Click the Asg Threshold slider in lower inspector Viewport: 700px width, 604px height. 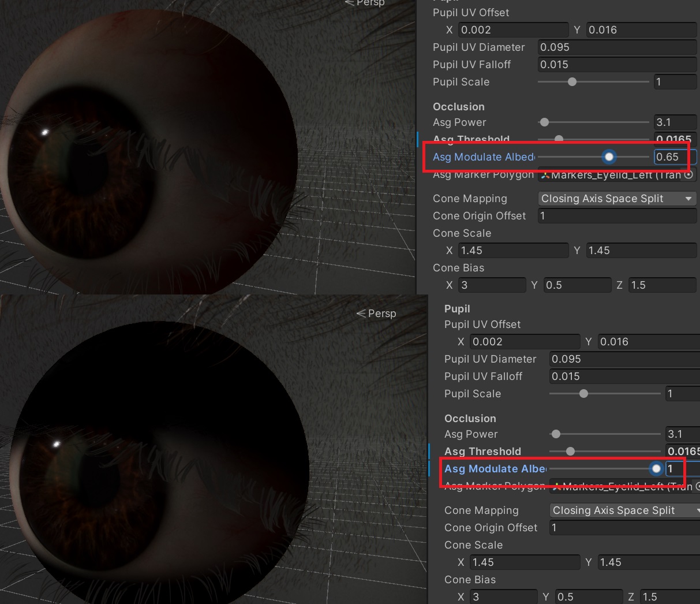pyautogui.click(x=605, y=452)
